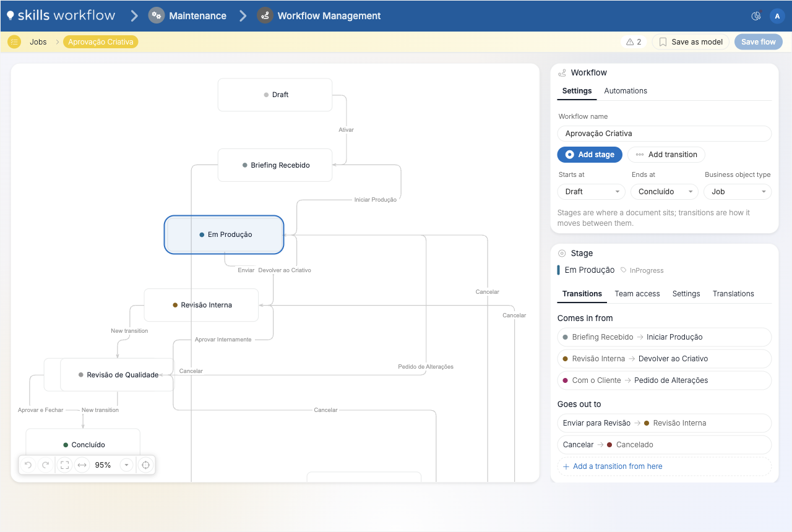This screenshot has height=532, width=792.
Task: Open the Maintenance gear icon in breadcrumb
Action: [x=157, y=15]
